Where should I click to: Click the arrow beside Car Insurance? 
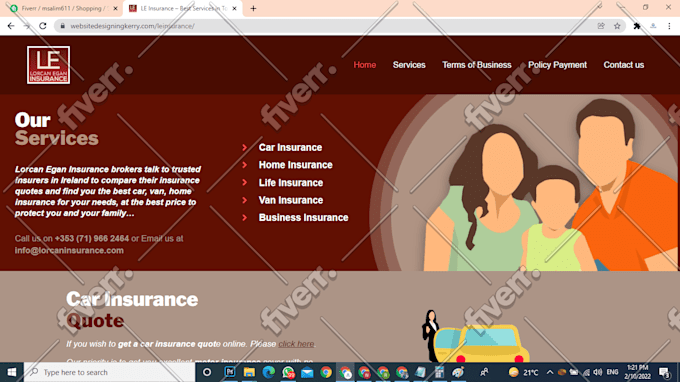(x=245, y=147)
